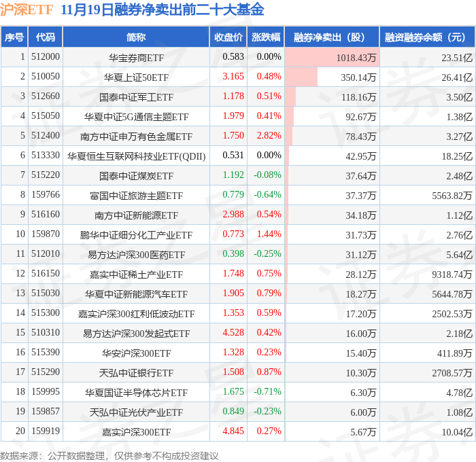Click fund code 159919
The image size is (476, 462).
click(46, 431)
